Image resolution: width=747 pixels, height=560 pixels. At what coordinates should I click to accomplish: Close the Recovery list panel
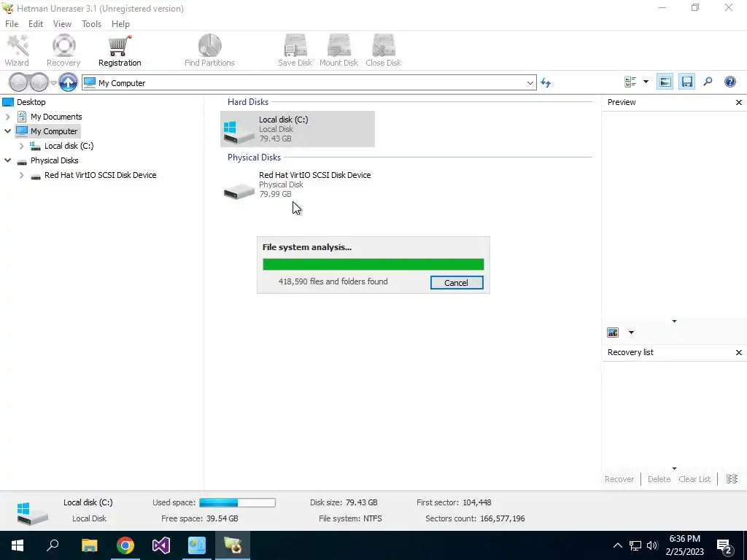(x=739, y=352)
